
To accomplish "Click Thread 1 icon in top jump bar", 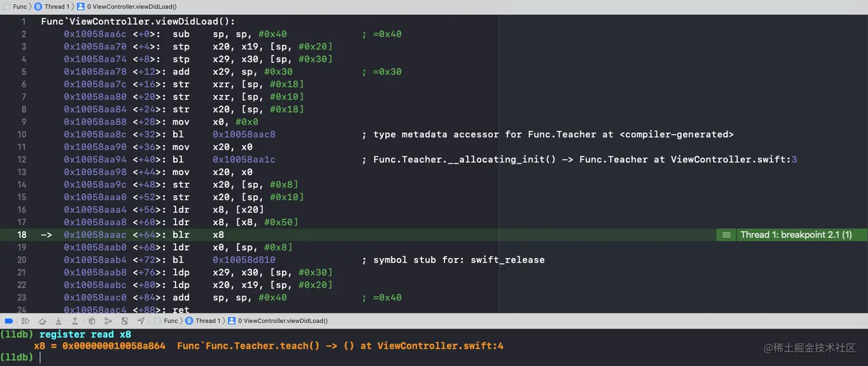I will pyautogui.click(x=38, y=6).
